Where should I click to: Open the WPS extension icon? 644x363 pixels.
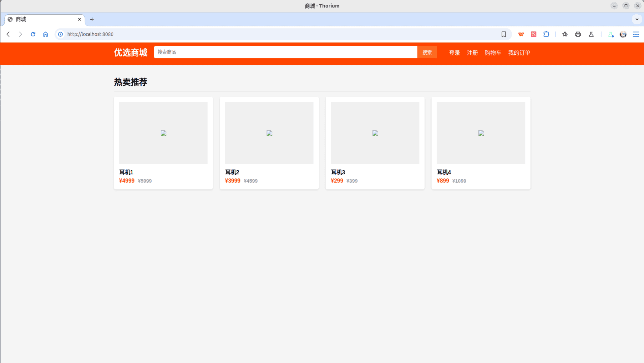(521, 34)
